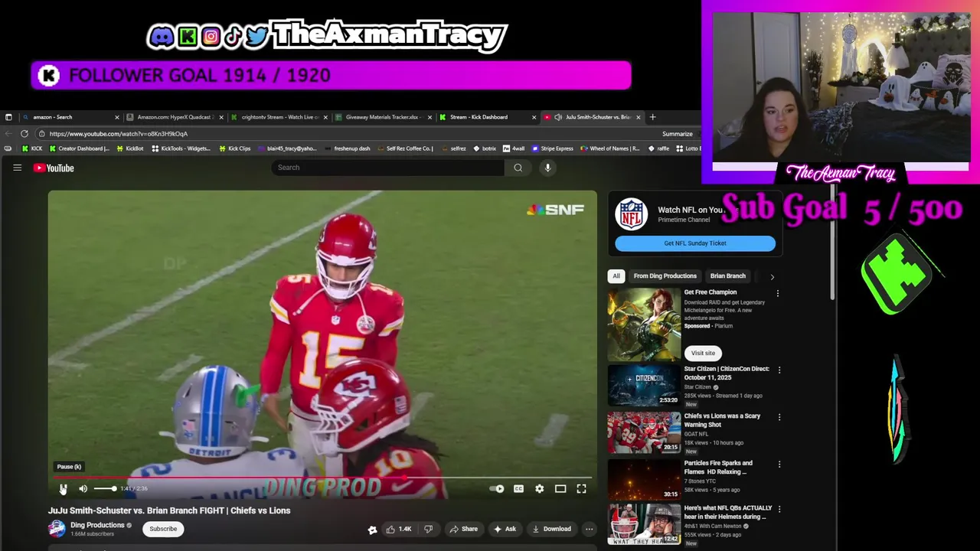Open the YouTube hamburger guide menu
Screen dimensions: 980x551
[17, 168]
